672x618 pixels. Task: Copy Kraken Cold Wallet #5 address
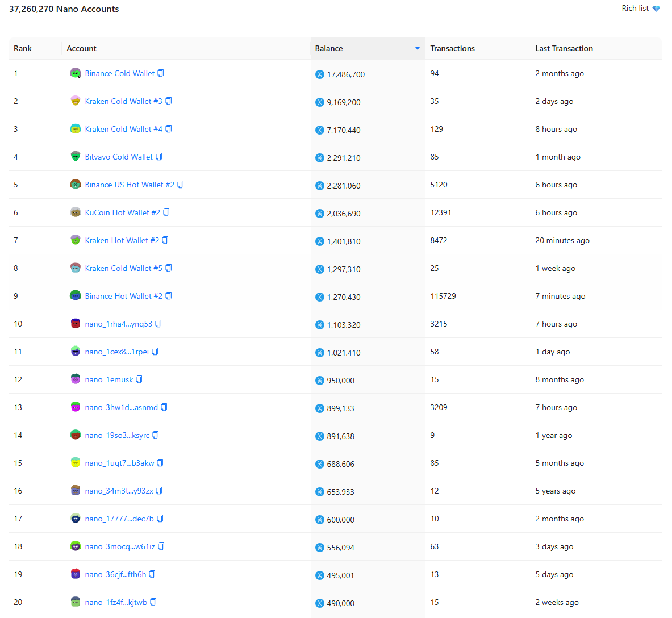169,268
